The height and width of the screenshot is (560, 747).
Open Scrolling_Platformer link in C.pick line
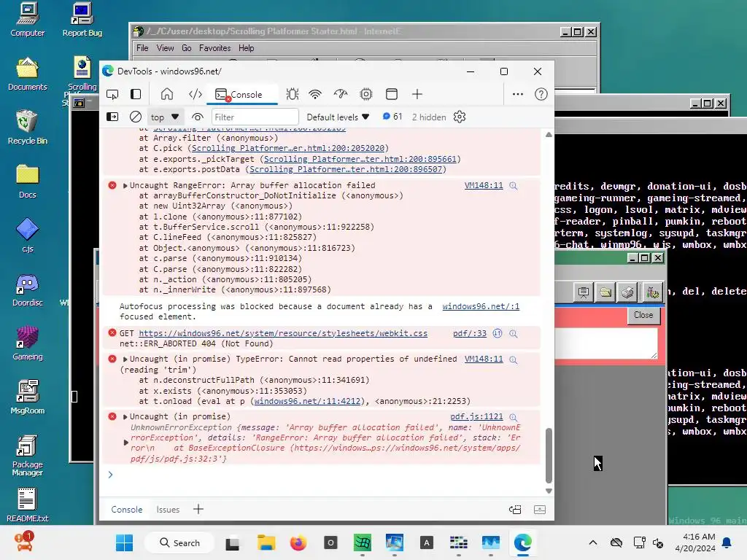tap(287, 148)
